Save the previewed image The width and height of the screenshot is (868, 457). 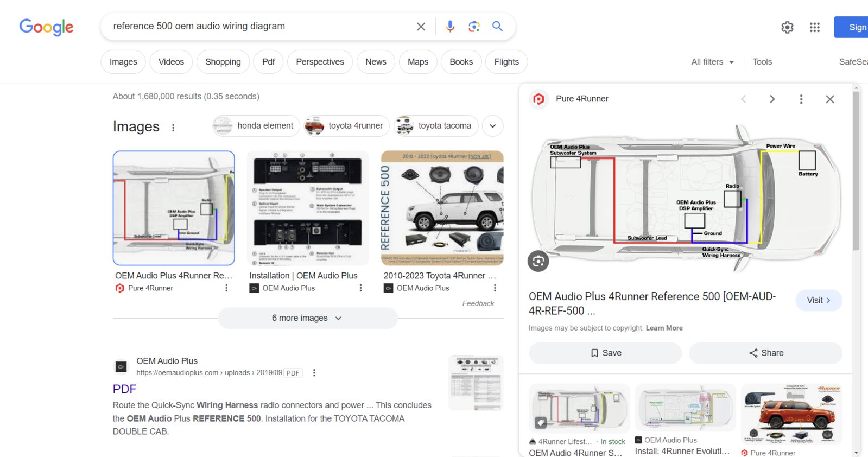605,353
